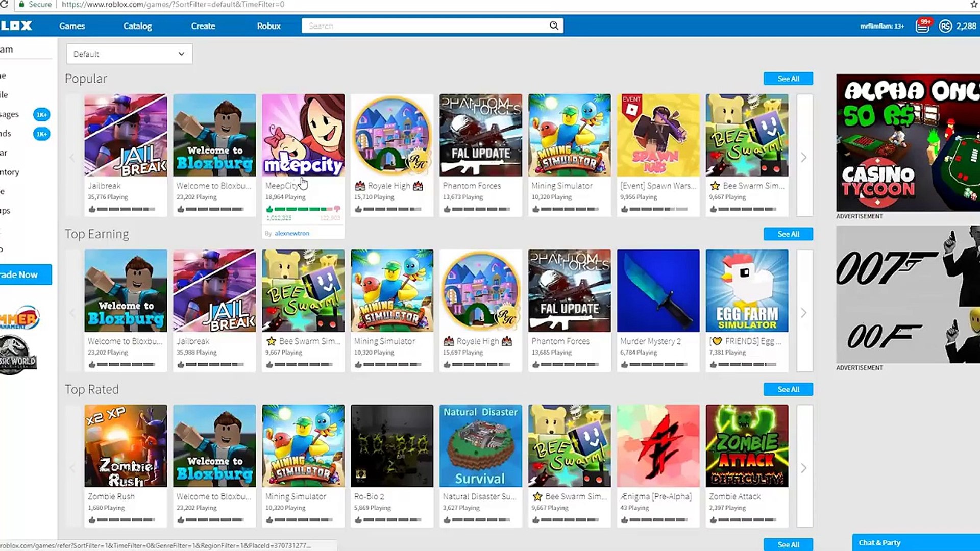Go to the Catalog tab
The height and width of the screenshot is (551, 980).
click(137, 26)
